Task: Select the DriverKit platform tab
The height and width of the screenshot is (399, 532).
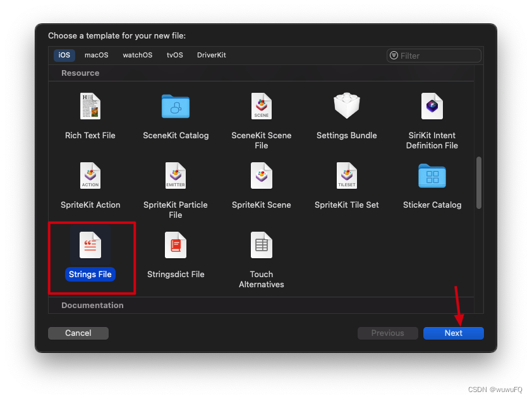Action: [212, 56]
